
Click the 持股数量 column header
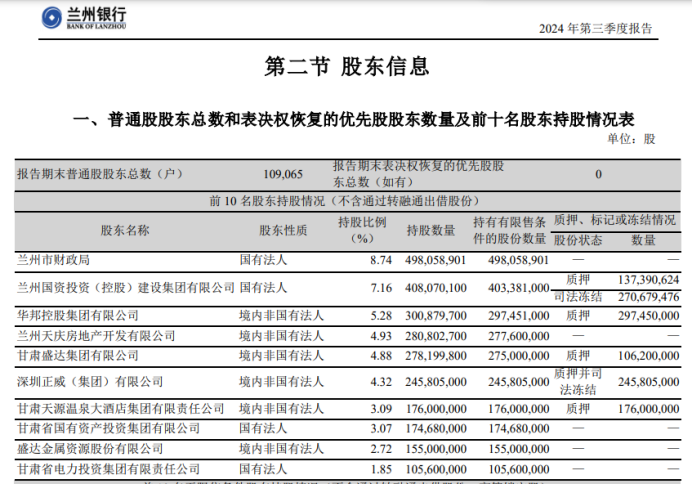(x=431, y=230)
